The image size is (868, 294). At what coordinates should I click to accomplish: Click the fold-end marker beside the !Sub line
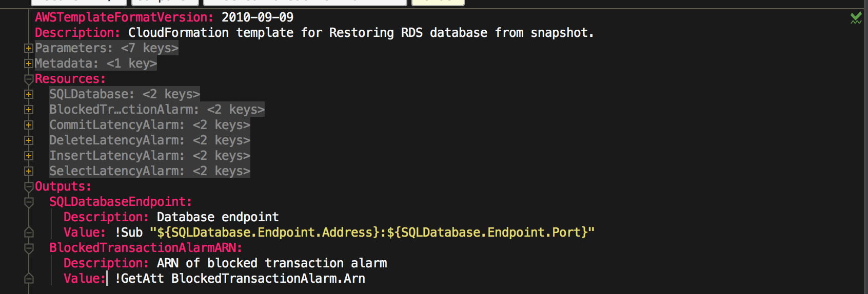tap(29, 233)
